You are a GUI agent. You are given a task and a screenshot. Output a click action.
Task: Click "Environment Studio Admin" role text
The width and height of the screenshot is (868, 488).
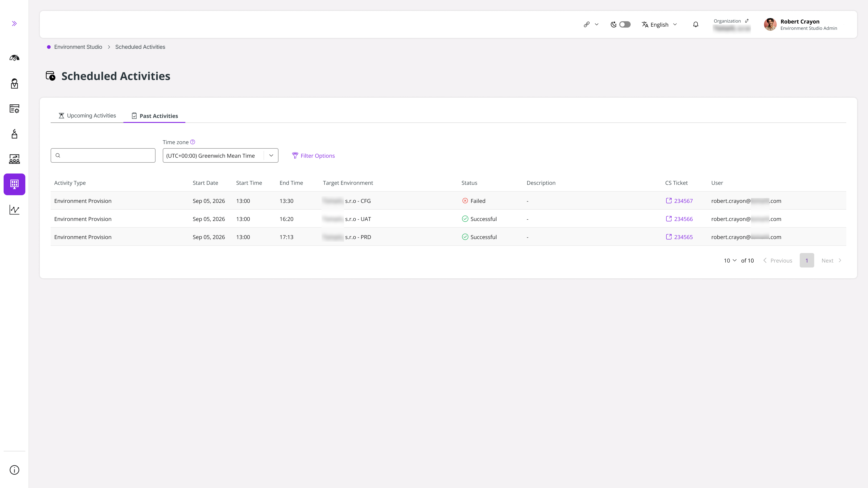(x=809, y=28)
